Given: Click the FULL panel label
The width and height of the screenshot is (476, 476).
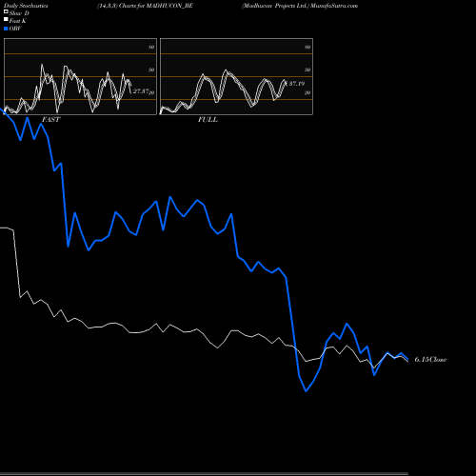Looking at the screenshot, I should [x=208, y=119].
